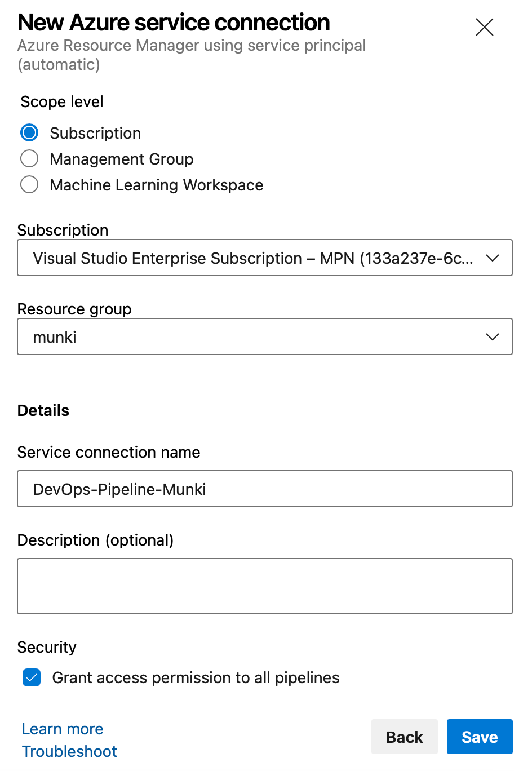The height and width of the screenshot is (771, 532).
Task: Click the 'Grant access permission to all pipelines' label
Action: 196,677
